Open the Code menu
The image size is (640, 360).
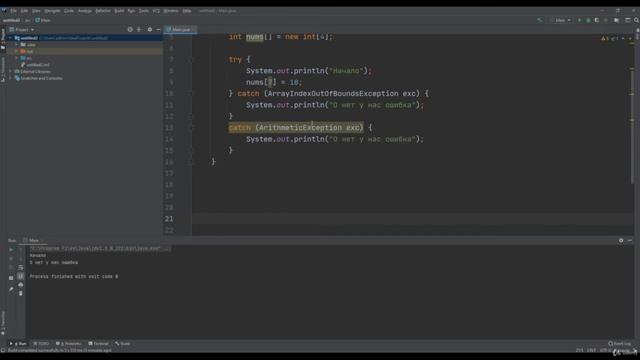click(x=69, y=11)
